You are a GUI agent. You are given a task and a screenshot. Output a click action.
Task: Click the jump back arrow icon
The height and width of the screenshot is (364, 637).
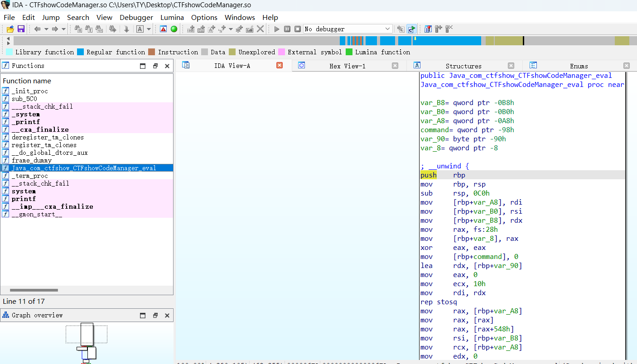[x=38, y=29]
